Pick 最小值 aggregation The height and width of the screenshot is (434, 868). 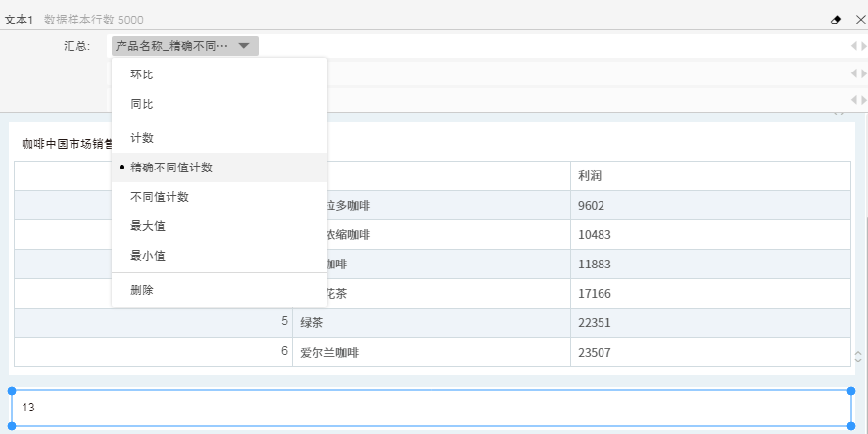point(148,256)
